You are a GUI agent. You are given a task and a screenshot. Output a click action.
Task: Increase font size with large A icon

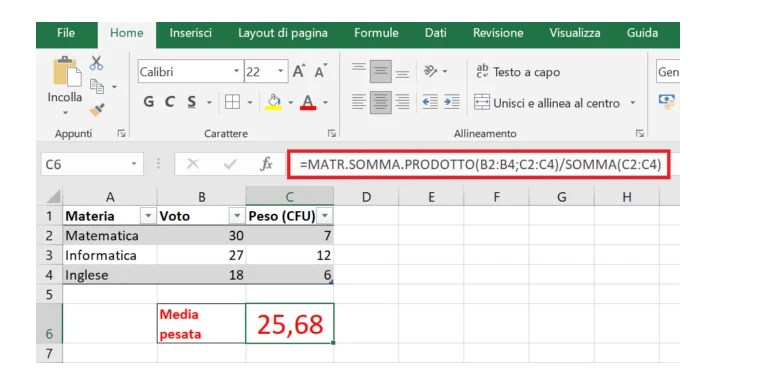click(x=299, y=72)
